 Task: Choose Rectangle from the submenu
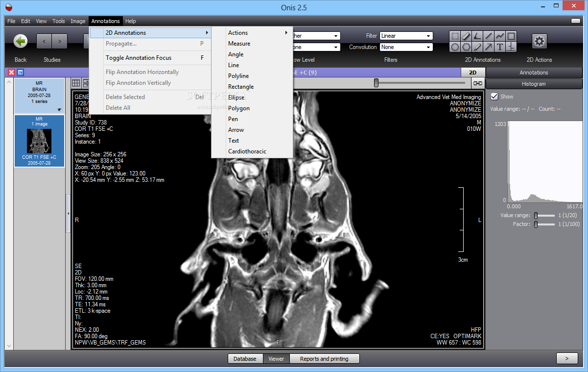[252, 87]
